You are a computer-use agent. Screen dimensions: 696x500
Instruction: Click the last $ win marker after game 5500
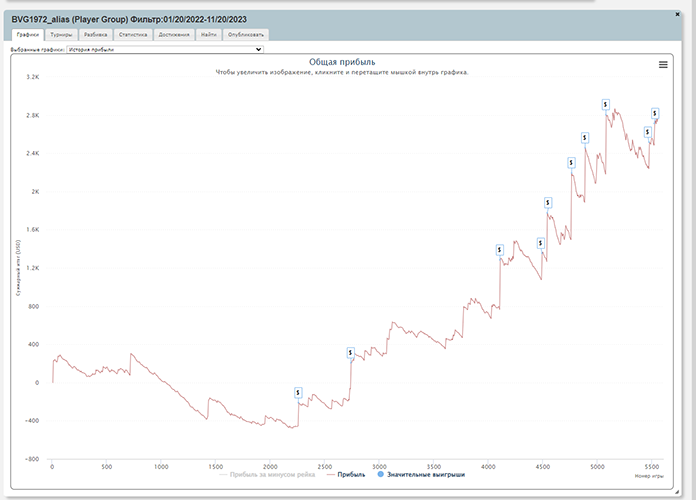[x=655, y=114]
